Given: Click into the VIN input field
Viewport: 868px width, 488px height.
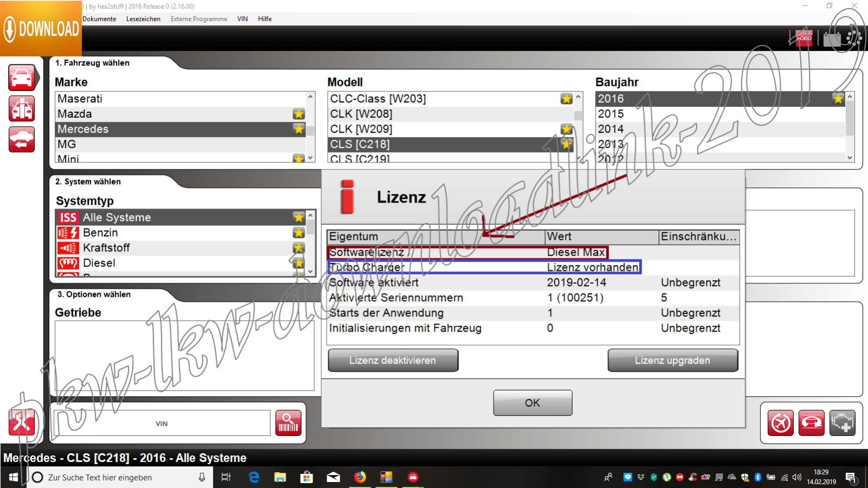Looking at the screenshot, I should coord(162,423).
